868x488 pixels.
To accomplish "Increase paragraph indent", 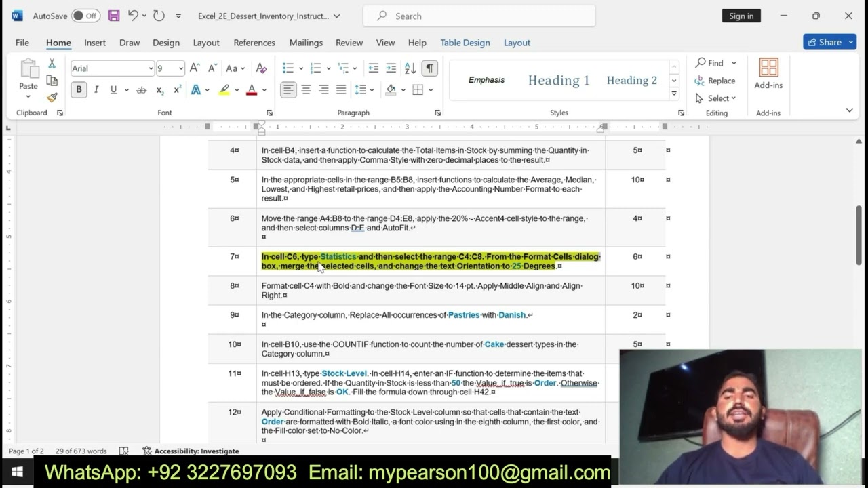I will pos(391,68).
